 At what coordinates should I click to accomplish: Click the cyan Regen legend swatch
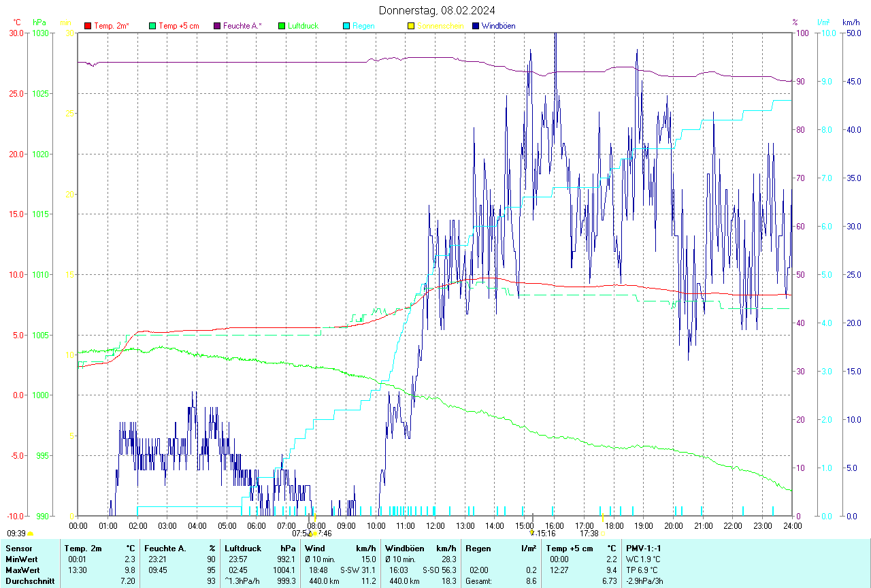click(346, 26)
